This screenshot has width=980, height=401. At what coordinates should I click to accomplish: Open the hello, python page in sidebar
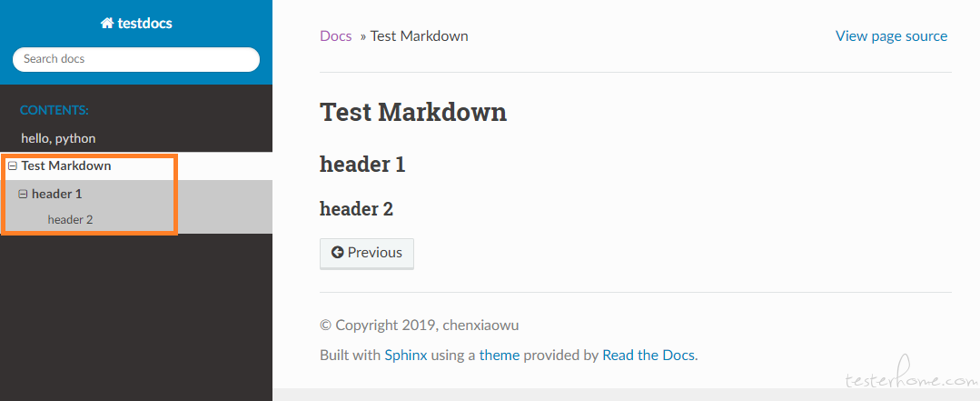point(58,138)
